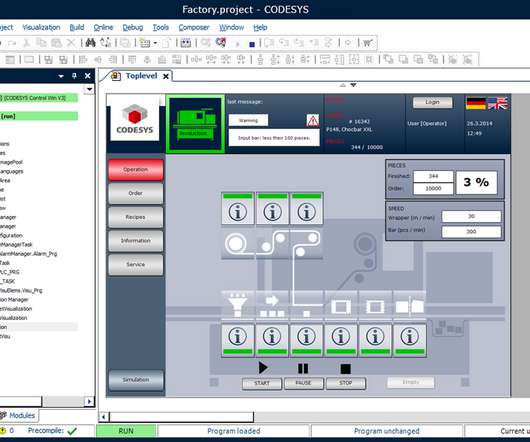This screenshot has width=530, height=442.
Task: Click the expand down-arrow above the visualization
Action: (x=353, y=85)
